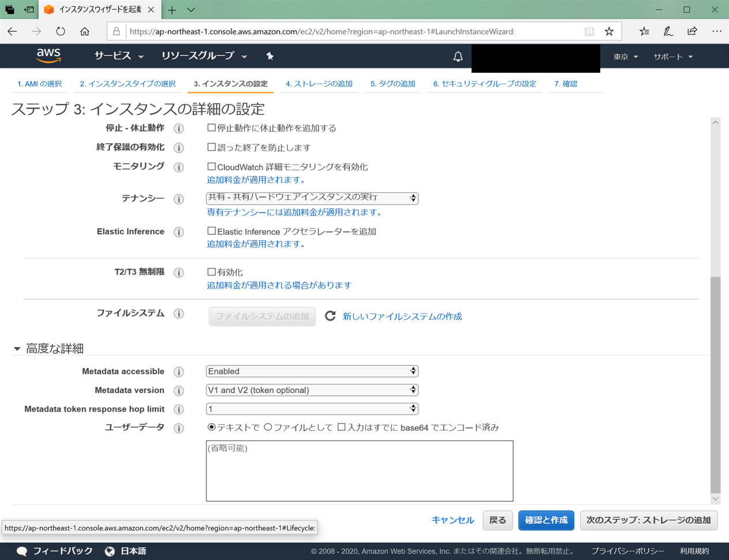Click the pin shortcut icon in AWS nav
The height and width of the screenshot is (560, 729).
(270, 56)
